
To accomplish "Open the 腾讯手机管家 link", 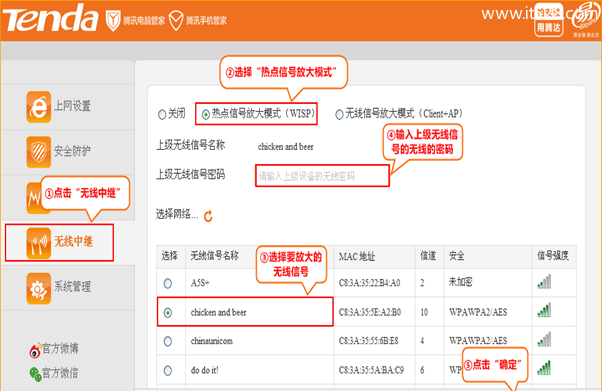I will (x=206, y=21).
